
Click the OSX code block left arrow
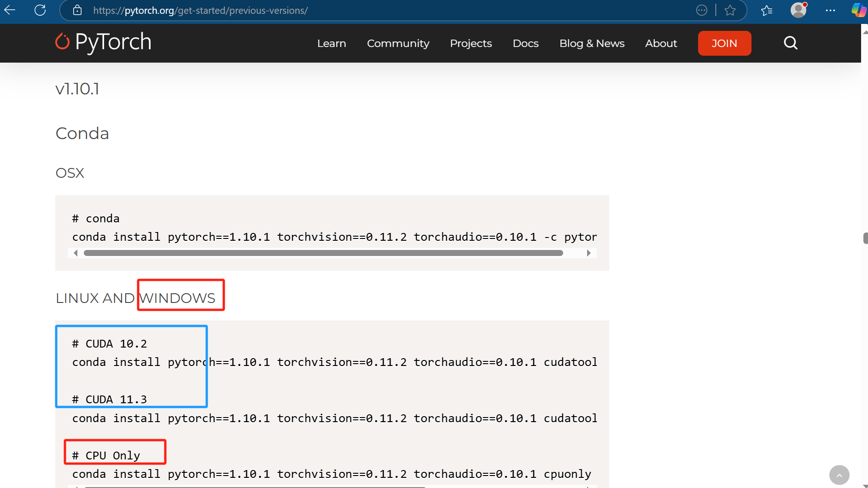(x=76, y=253)
